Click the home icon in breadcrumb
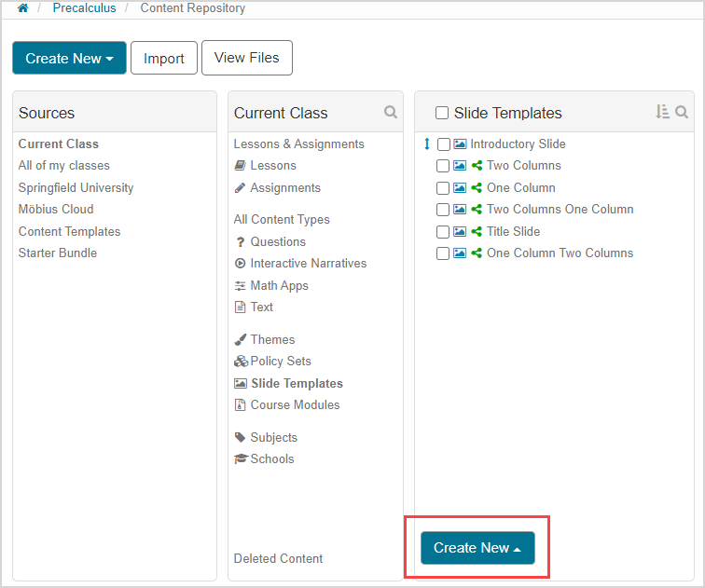Viewport: 705px width, 588px height. pos(23,8)
